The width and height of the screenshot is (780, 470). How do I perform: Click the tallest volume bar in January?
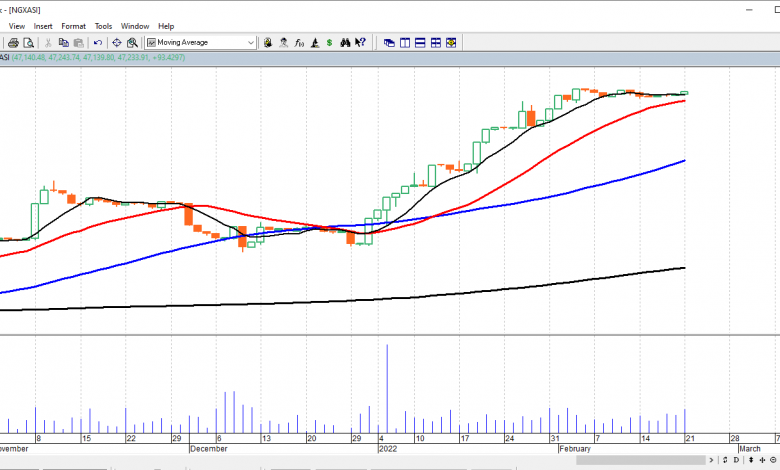click(386, 390)
